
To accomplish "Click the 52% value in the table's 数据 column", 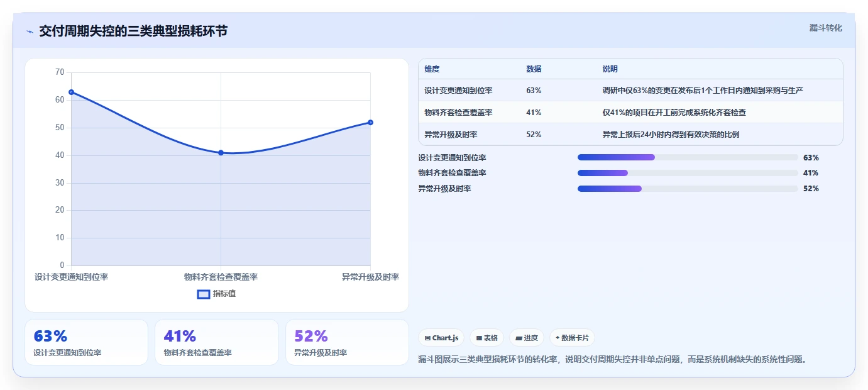I will coord(534,135).
